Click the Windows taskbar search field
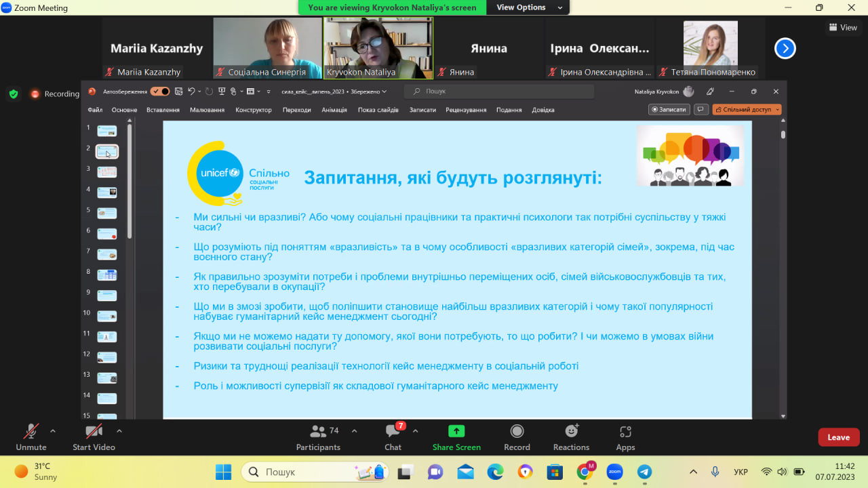The height and width of the screenshot is (488, 868). 315,472
